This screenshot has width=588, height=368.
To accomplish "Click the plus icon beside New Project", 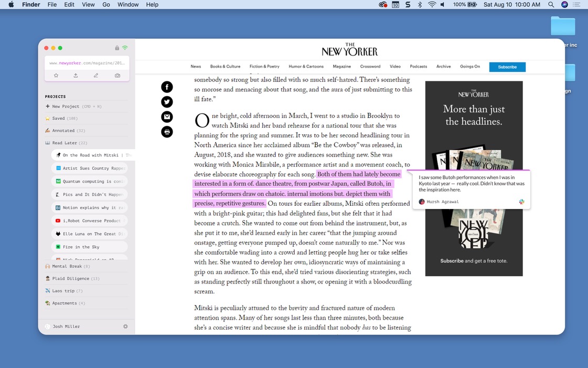I will [x=48, y=106].
